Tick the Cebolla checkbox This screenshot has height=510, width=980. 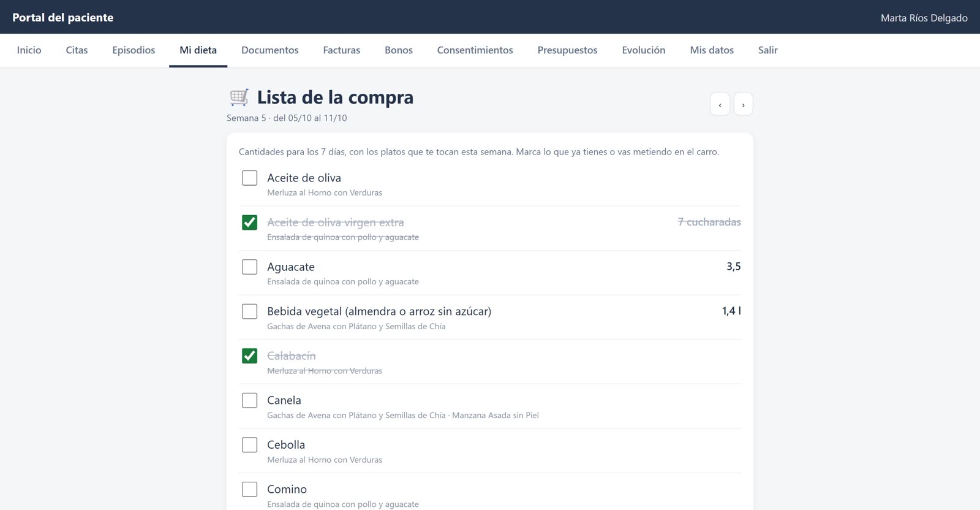click(249, 444)
